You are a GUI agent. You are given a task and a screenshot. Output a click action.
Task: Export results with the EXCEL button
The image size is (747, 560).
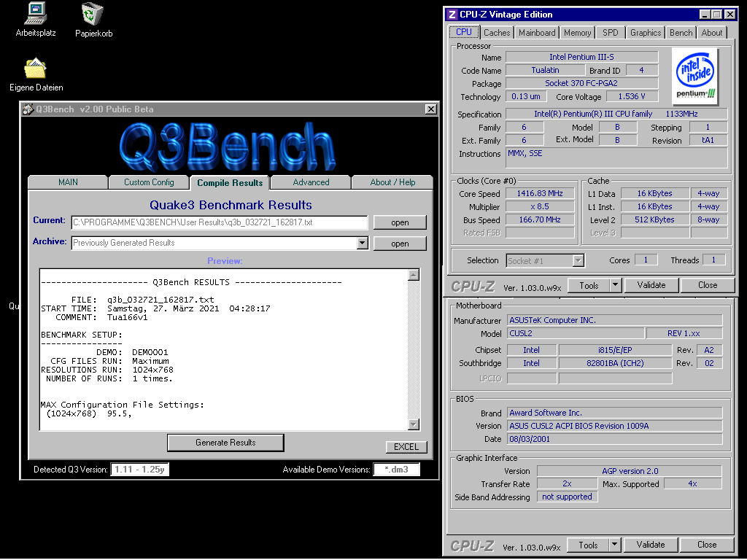(406, 447)
